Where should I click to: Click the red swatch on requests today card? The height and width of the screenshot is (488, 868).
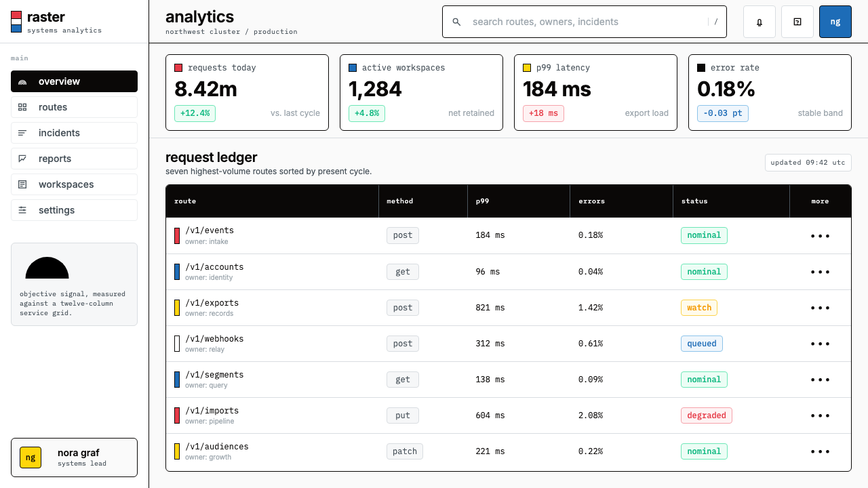point(178,68)
